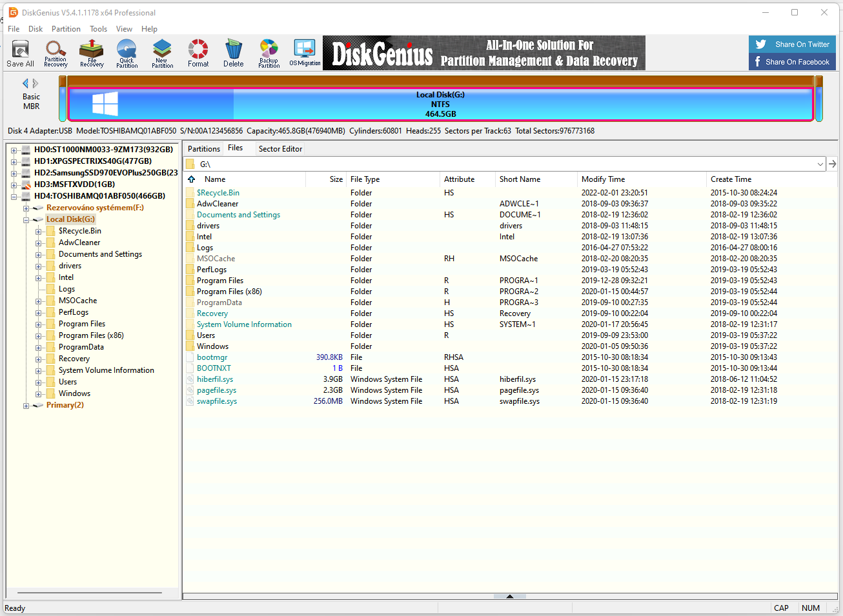Click the Save All toolbar icon

(20, 53)
